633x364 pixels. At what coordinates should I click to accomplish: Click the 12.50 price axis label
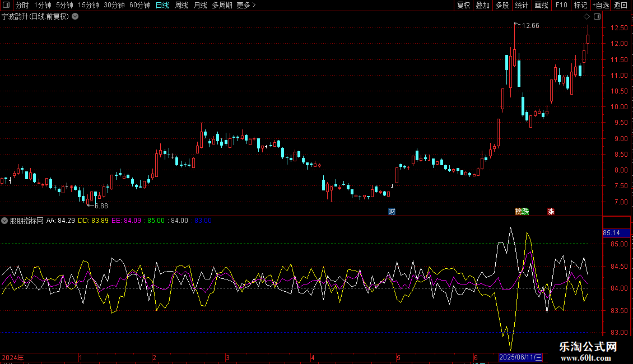(x=619, y=28)
